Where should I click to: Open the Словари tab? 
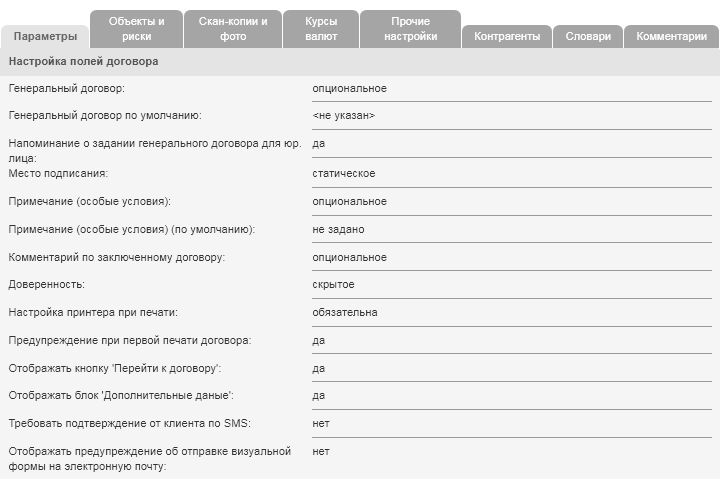(588, 37)
